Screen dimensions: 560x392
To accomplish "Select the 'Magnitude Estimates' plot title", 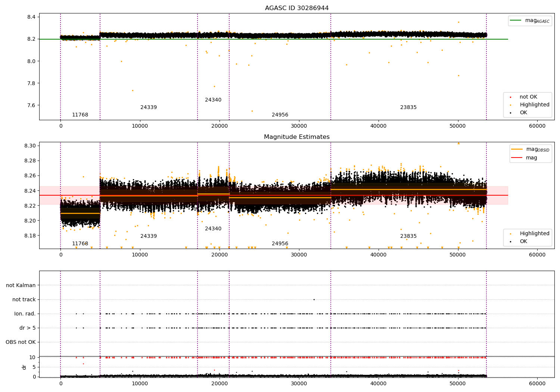I will tap(297, 137).
